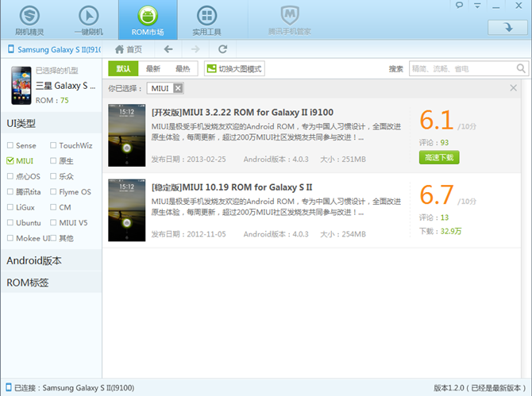Sort ROMs by 最热 hottest
Image resolution: width=532 pixels, height=396 pixels.
pyautogui.click(x=183, y=69)
